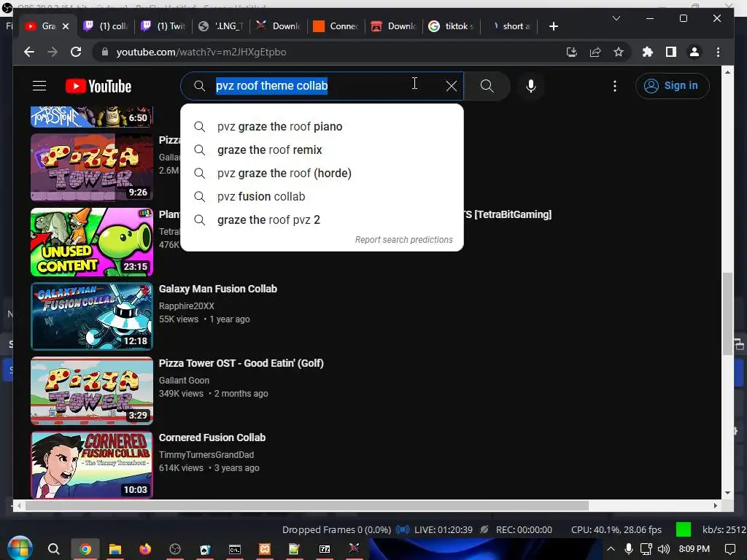The image size is (747, 560).
Task: Open Windows taskbar search
Action: 54,549
